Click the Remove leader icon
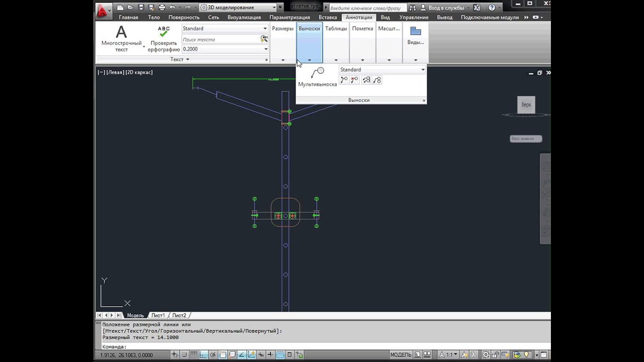The height and width of the screenshot is (362, 644). [x=355, y=79]
